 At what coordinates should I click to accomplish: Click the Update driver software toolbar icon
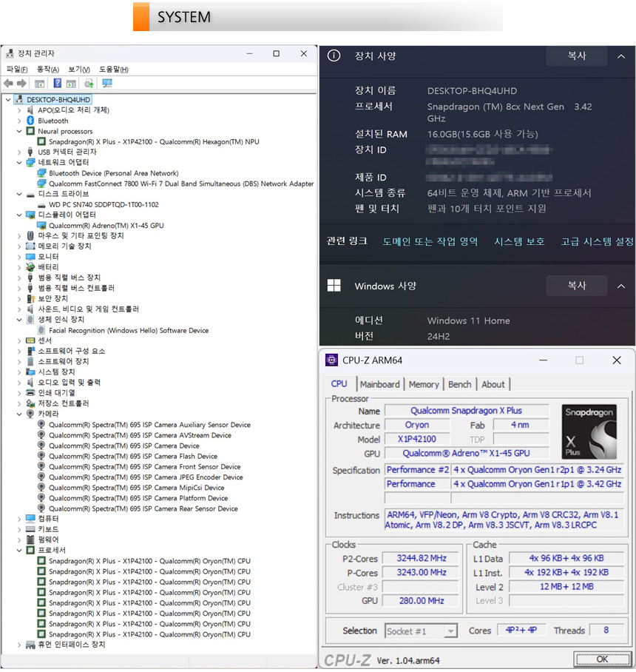coord(89,84)
